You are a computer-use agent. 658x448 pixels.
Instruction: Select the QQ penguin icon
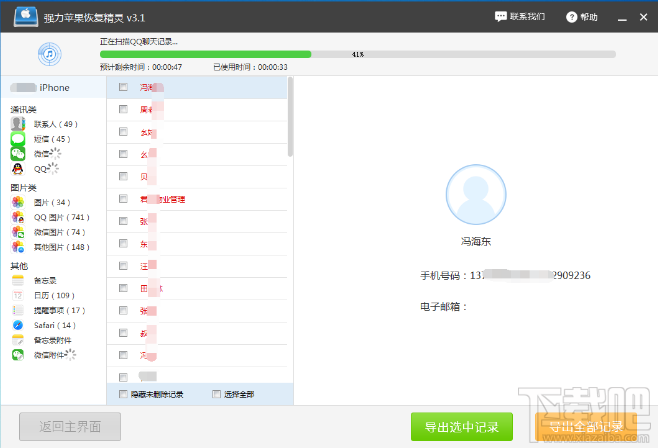(18, 169)
